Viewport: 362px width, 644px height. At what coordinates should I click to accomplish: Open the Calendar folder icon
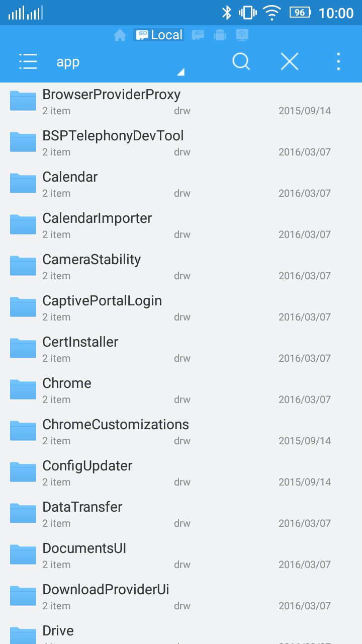tap(23, 184)
